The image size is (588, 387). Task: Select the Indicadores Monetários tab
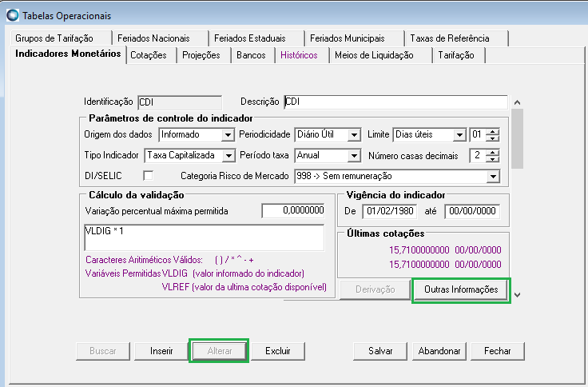tap(68, 54)
